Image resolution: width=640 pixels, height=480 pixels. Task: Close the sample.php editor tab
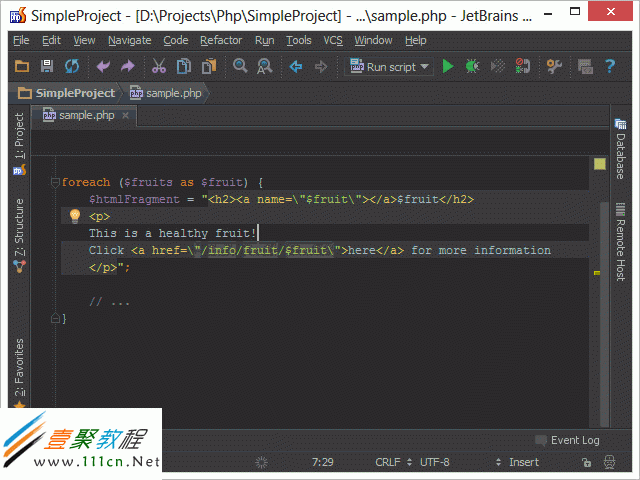[x=125, y=116]
